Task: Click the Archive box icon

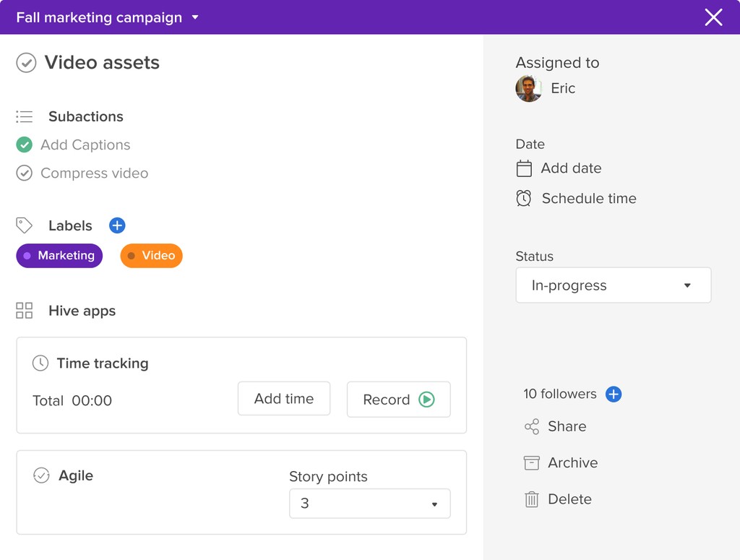Action: (532, 463)
